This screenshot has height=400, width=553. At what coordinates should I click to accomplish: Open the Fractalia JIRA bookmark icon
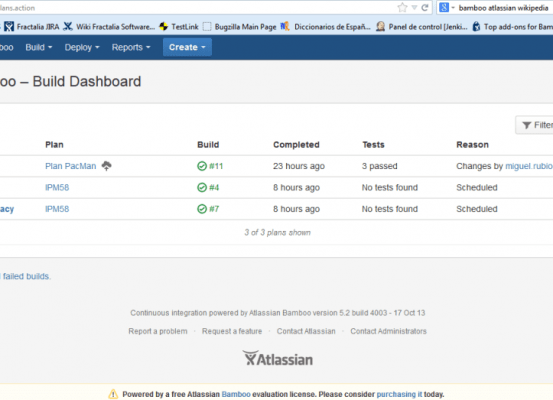pos(9,26)
